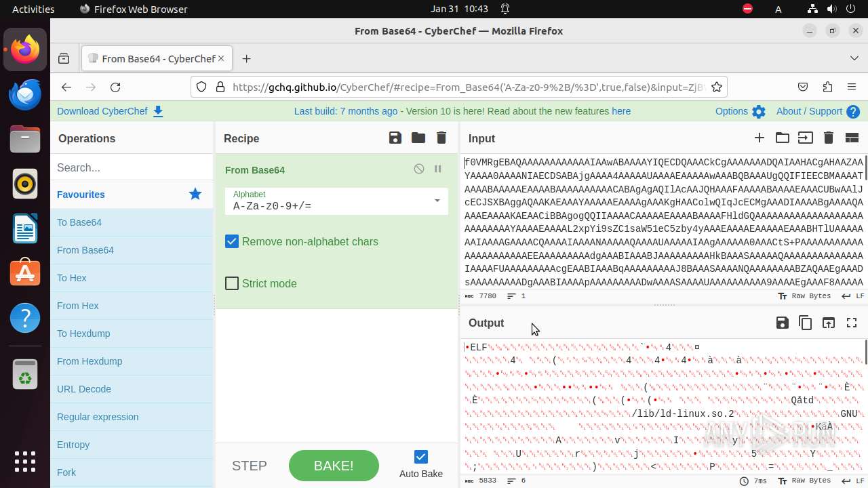Open Files from the dock
Screen dimensions: 868x488
[25, 139]
